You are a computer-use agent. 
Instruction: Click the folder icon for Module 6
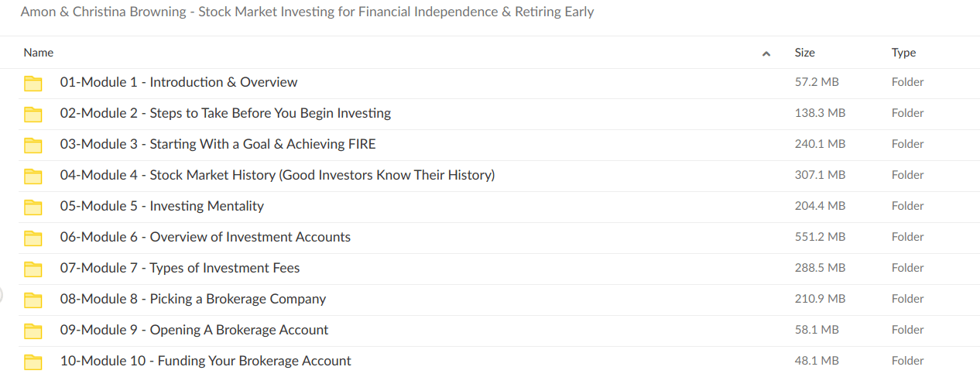(x=33, y=238)
